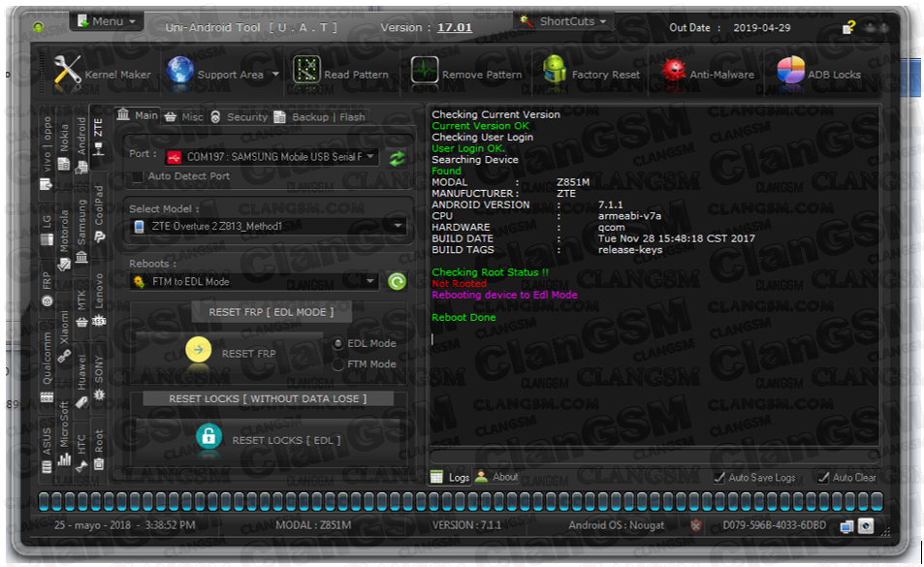Click the 'Not Rooted' log line
Image resolution: width=924 pixels, height=567 pixels.
[x=459, y=284]
